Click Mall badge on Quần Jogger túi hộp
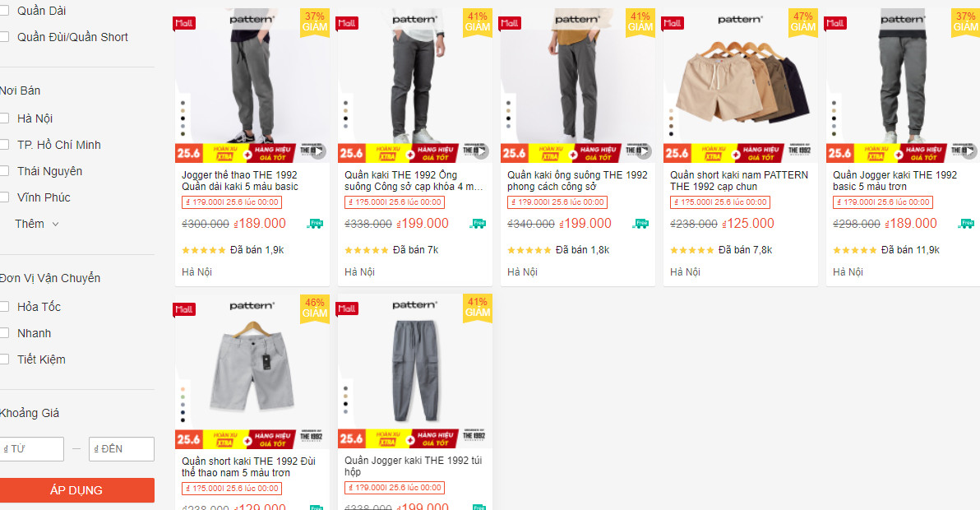The image size is (980, 510). pyautogui.click(x=347, y=308)
